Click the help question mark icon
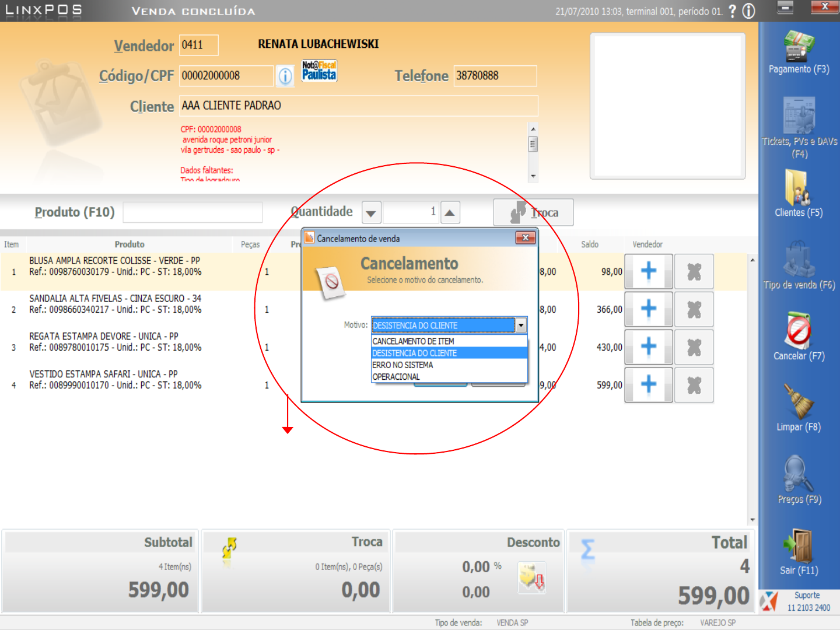840x630 pixels. click(x=733, y=11)
